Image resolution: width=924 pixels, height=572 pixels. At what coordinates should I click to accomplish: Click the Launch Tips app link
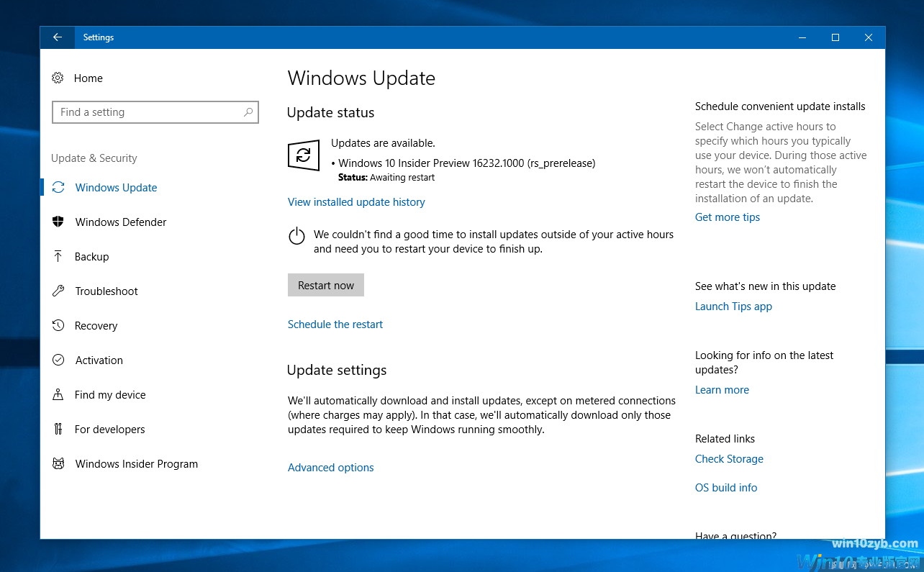tap(733, 306)
